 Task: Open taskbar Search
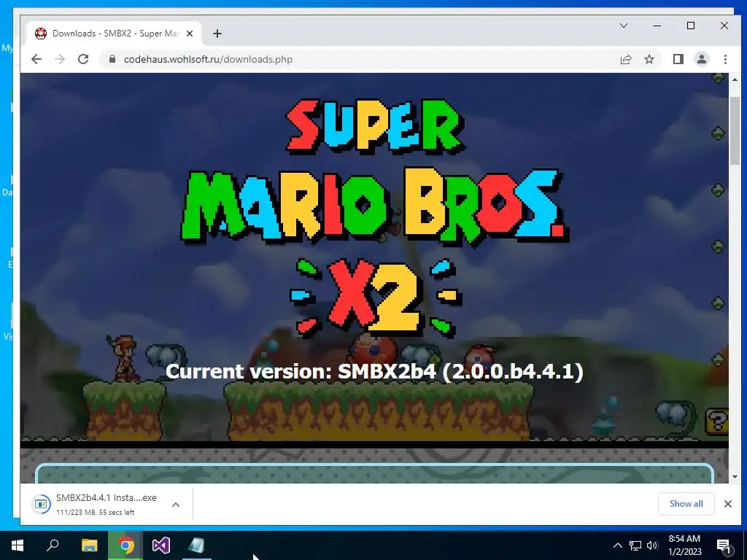[x=53, y=545]
